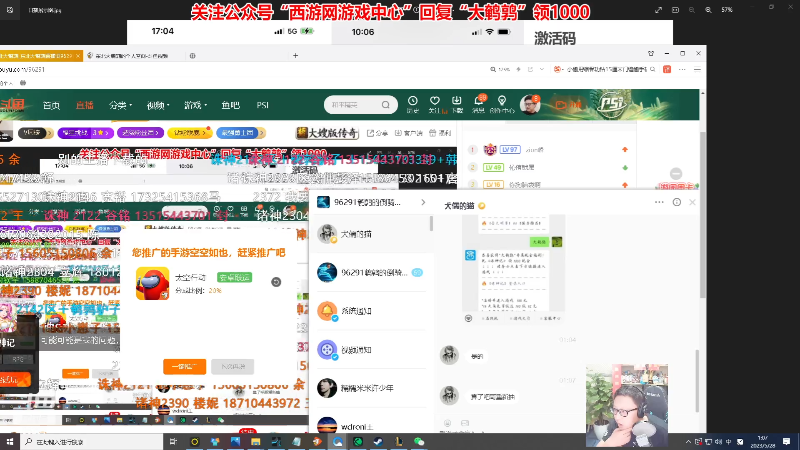Select the wdroni conversation in chat list

pyautogui.click(x=371, y=426)
